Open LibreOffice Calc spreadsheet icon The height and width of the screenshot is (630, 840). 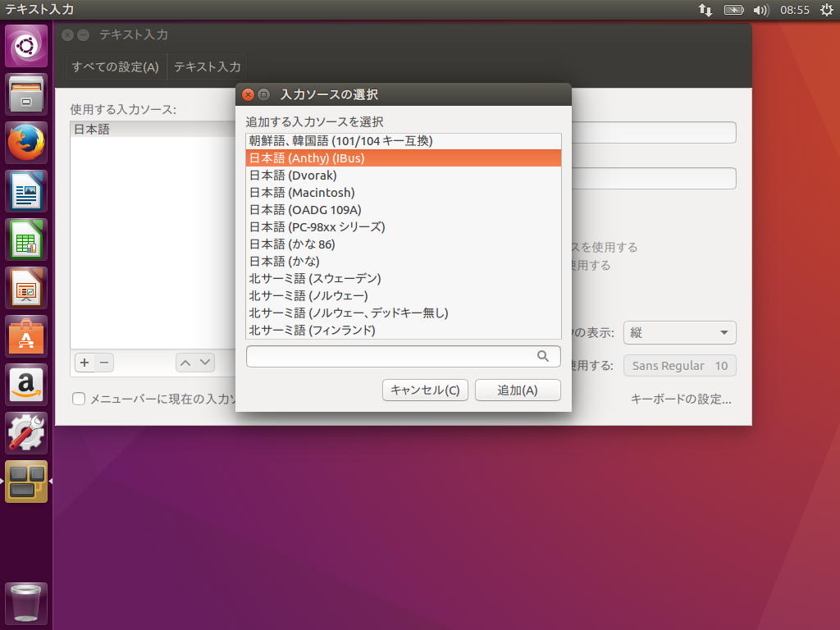pos(27,240)
